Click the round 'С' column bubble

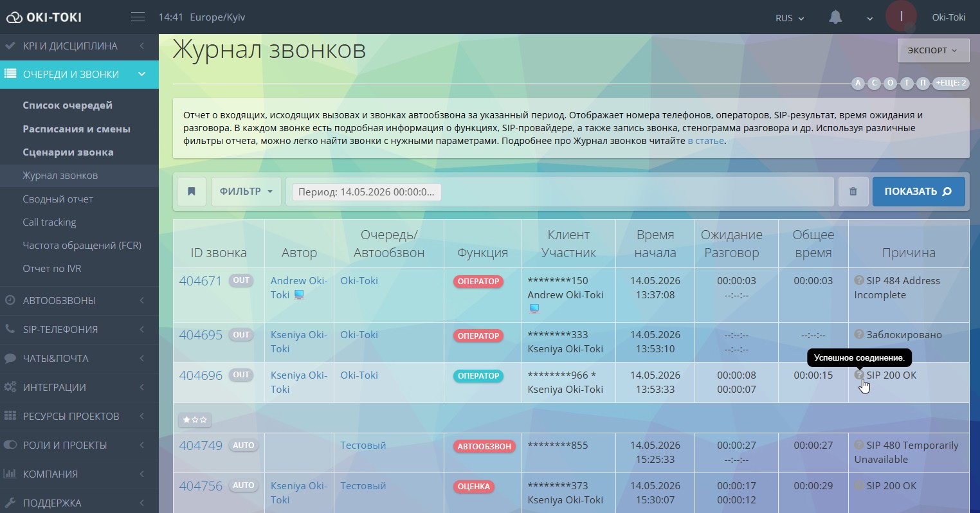click(875, 83)
